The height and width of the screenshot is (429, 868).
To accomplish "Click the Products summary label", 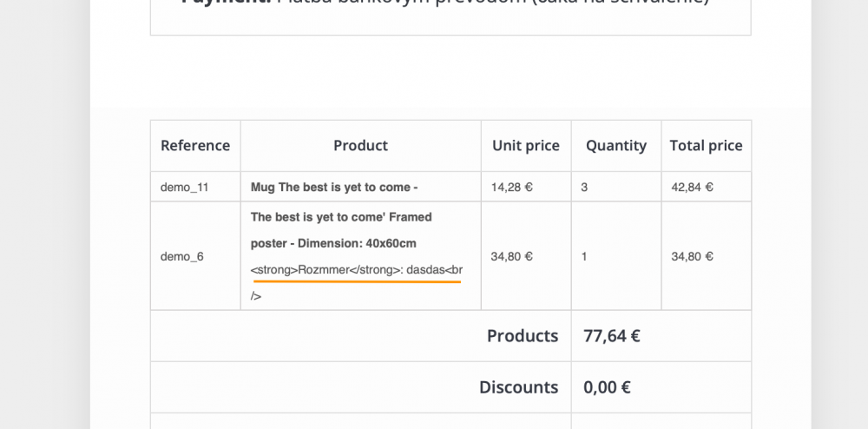I will (x=523, y=336).
